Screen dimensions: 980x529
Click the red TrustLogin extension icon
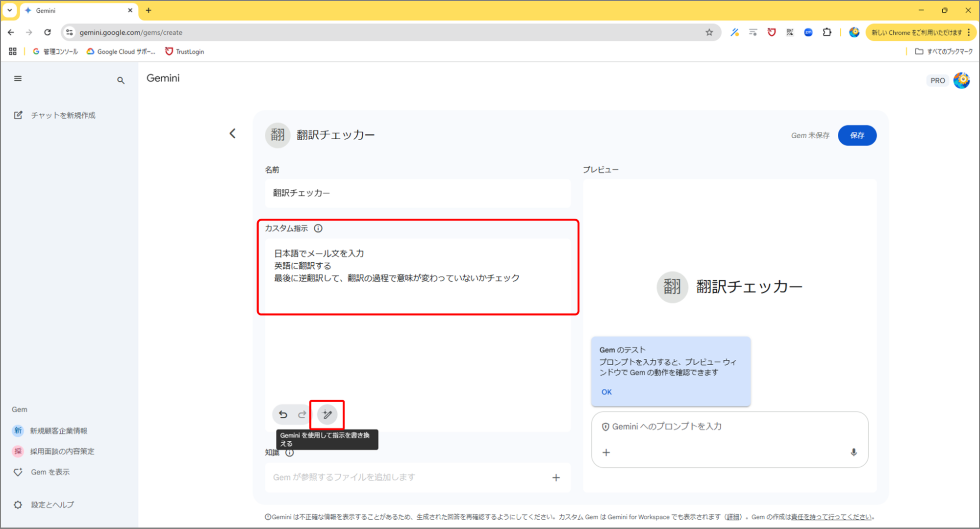772,32
